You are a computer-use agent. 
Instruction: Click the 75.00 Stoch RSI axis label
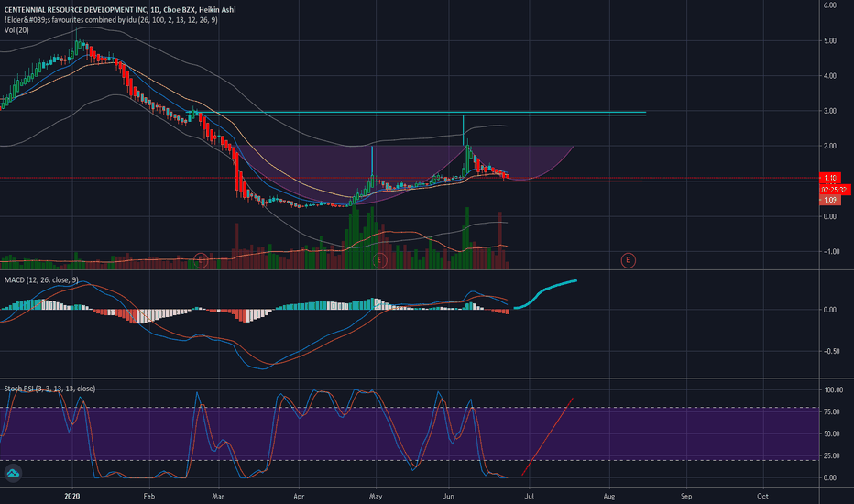coord(831,412)
